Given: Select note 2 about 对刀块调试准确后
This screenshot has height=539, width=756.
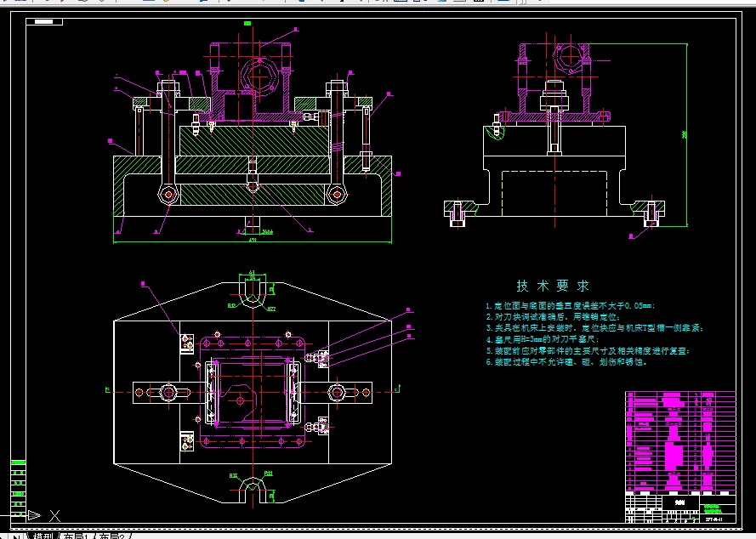Looking at the screenshot, I should tap(553, 317).
